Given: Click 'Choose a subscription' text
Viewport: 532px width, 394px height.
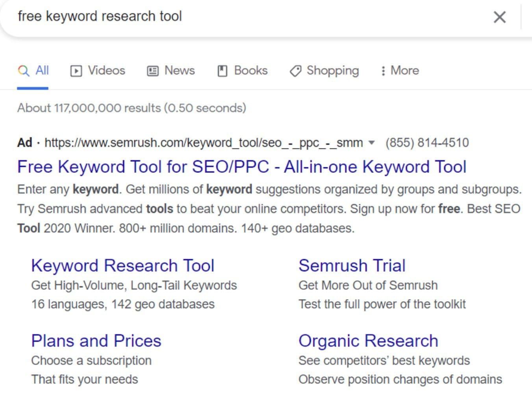Looking at the screenshot, I should tap(91, 361).
